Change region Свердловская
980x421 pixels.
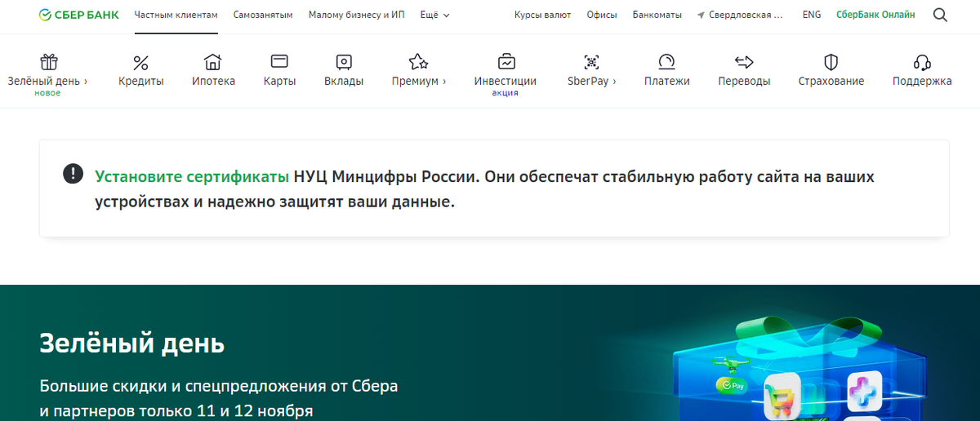point(746,15)
